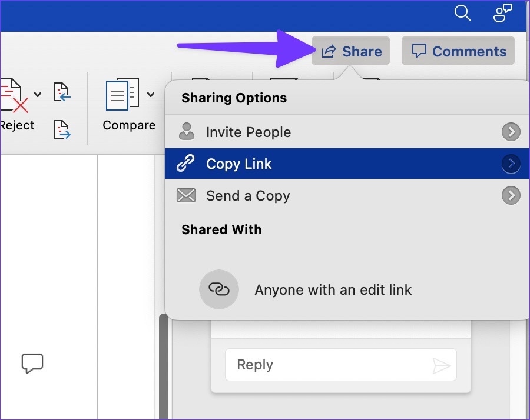Click the Send a Copy envelope icon
Image resolution: width=530 pixels, height=420 pixels.
(186, 195)
